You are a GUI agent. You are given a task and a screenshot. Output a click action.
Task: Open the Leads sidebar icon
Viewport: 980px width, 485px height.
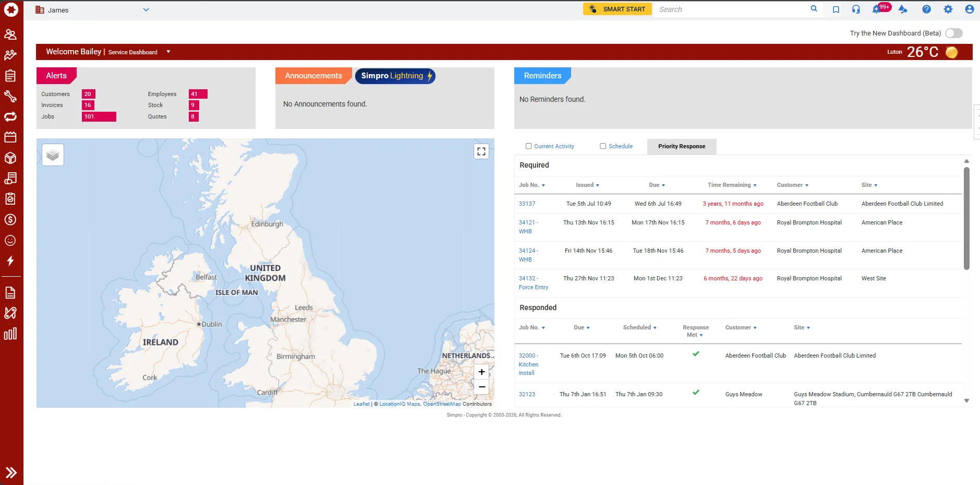(10, 55)
